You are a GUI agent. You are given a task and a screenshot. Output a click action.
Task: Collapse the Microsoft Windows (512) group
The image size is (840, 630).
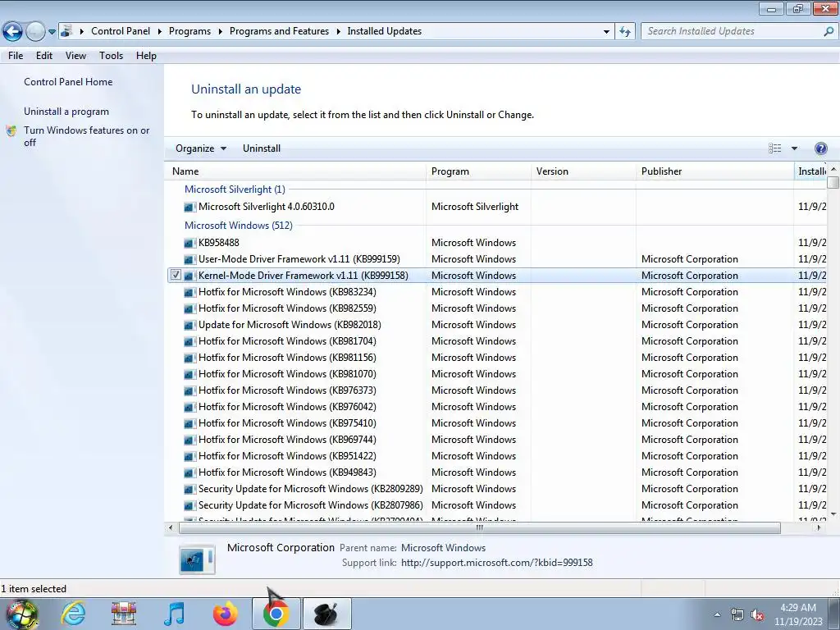pyautogui.click(x=239, y=225)
